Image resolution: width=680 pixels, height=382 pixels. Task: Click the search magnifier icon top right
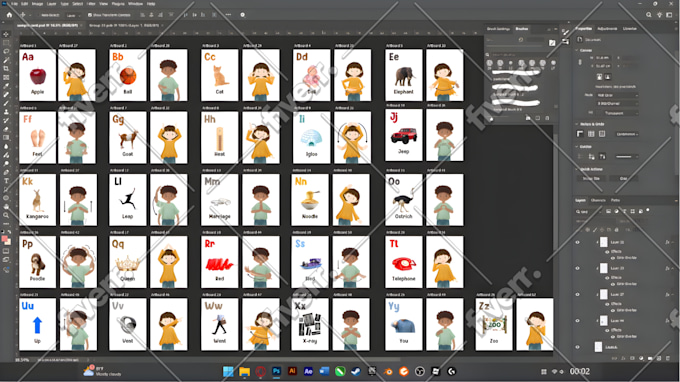coord(649,15)
